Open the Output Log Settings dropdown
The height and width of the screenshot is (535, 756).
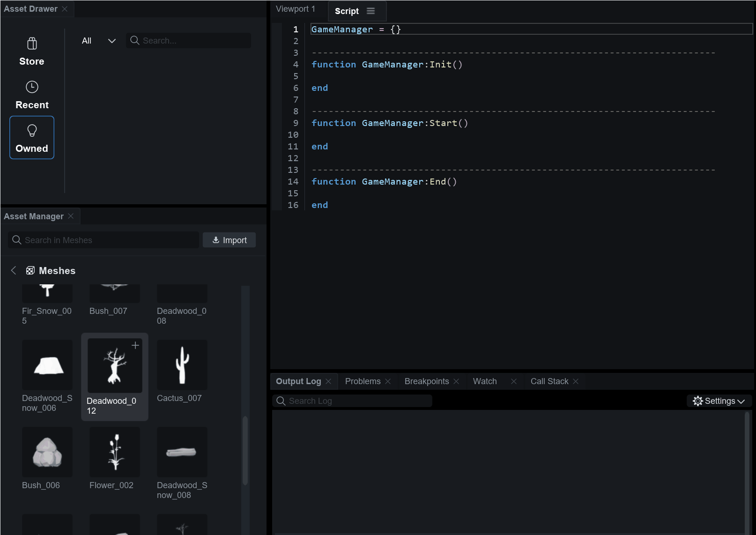719,401
